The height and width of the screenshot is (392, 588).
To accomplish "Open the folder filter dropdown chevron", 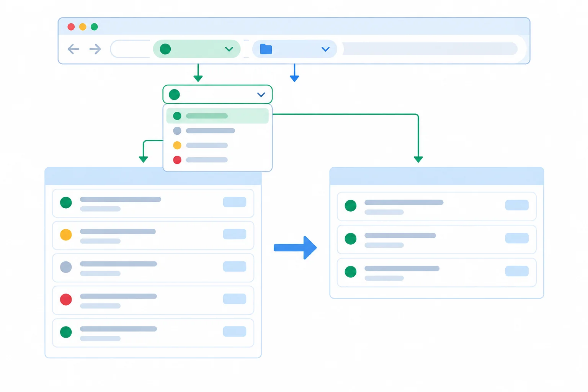I will tap(325, 49).
